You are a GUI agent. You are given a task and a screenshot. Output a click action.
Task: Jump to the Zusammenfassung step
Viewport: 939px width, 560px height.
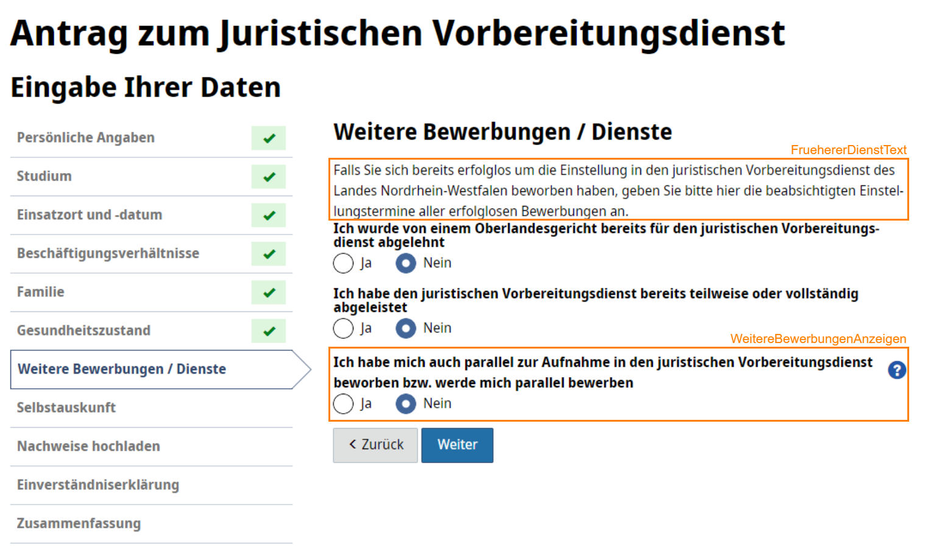(151, 523)
